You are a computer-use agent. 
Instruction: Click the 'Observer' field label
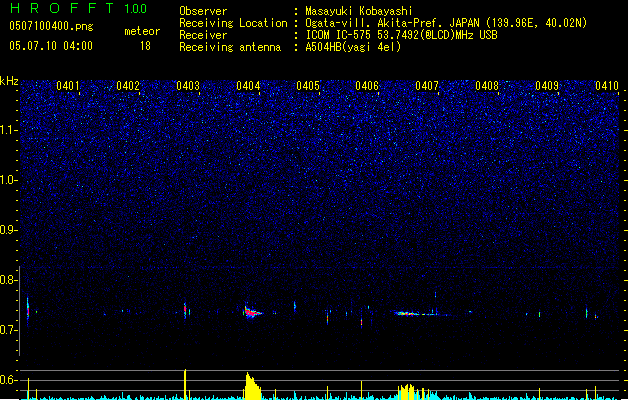pos(203,11)
